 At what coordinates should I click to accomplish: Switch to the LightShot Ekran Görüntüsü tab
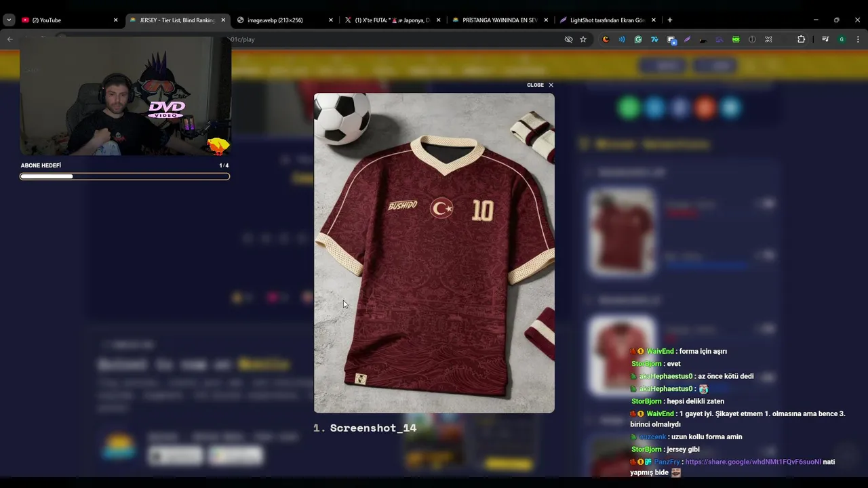pos(607,20)
